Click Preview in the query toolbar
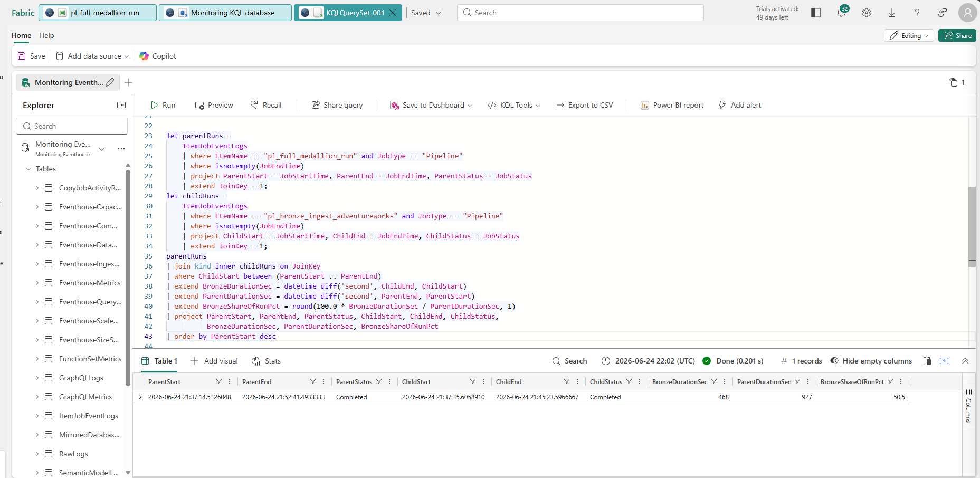Screen dimensions: 980x478 [x=214, y=105]
